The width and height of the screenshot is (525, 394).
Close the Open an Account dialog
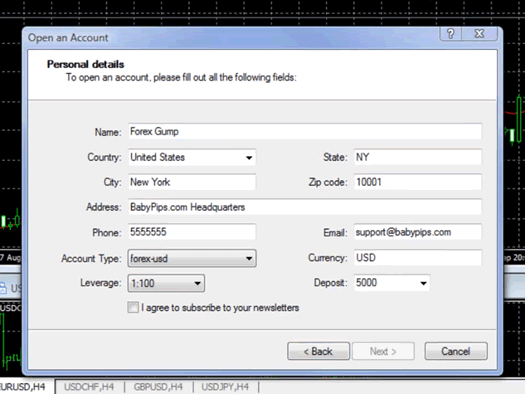pos(479,33)
